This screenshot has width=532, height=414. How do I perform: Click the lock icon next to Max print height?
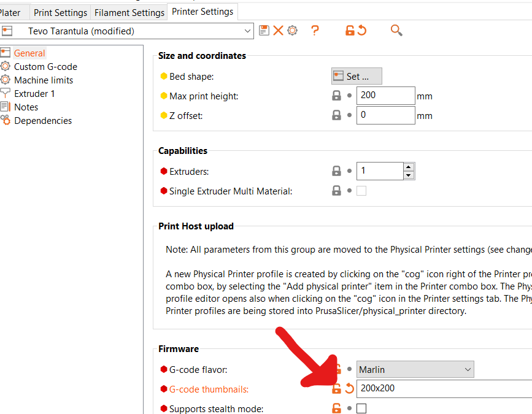click(336, 96)
